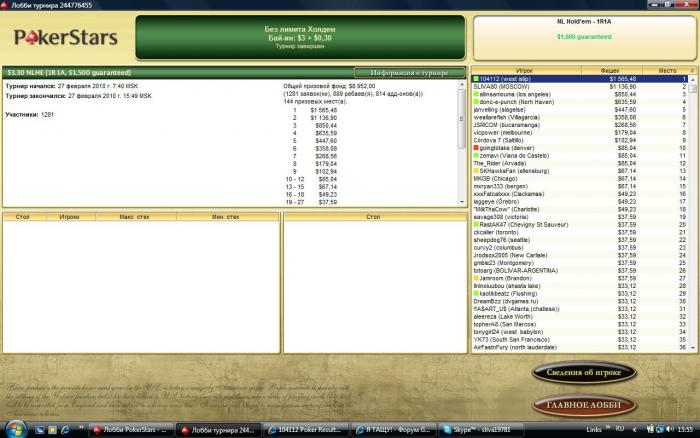Select player row The_Rider (Arvada)
The height and width of the screenshot is (438, 700).
(x=580, y=163)
